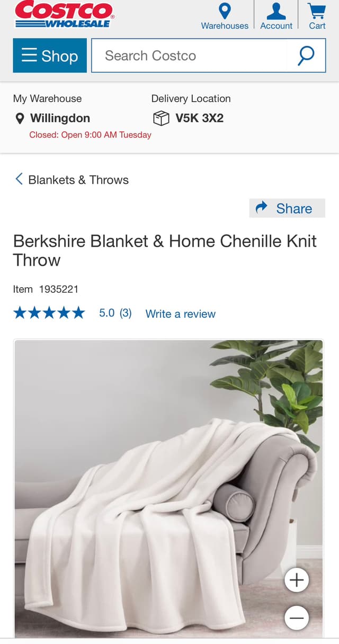Click the delivery box icon

click(x=161, y=118)
